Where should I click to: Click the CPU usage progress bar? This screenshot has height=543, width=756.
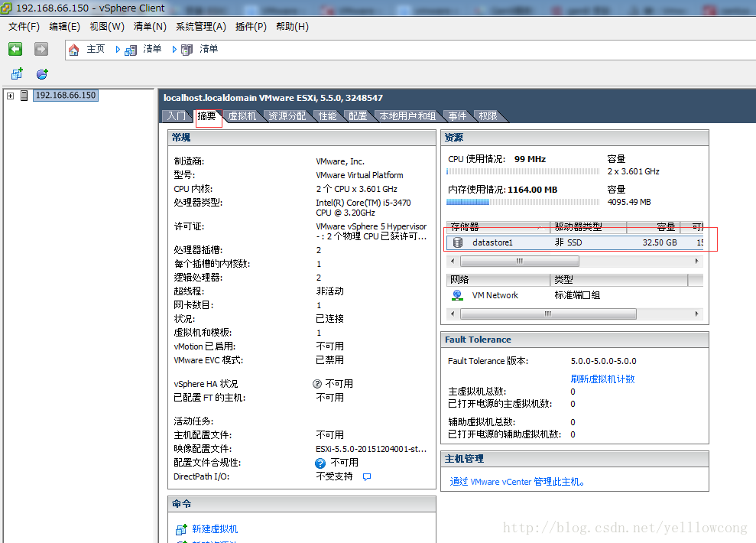523,171
